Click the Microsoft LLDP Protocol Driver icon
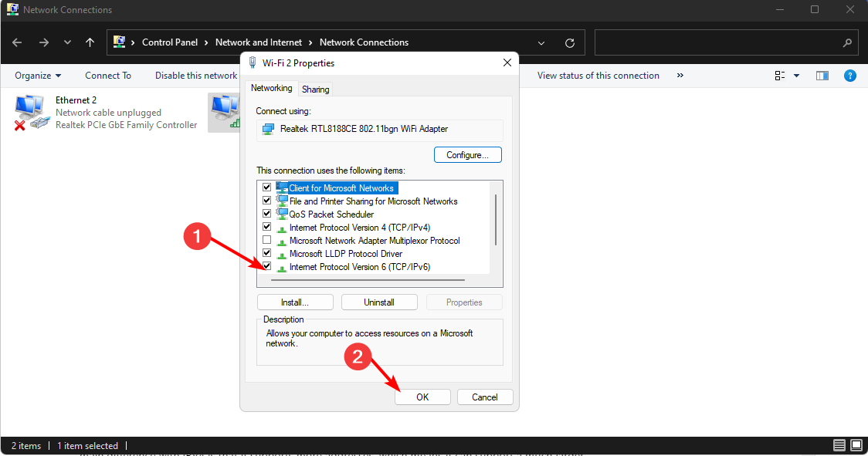This screenshot has height=456, width=868. (x=283, y=254)
